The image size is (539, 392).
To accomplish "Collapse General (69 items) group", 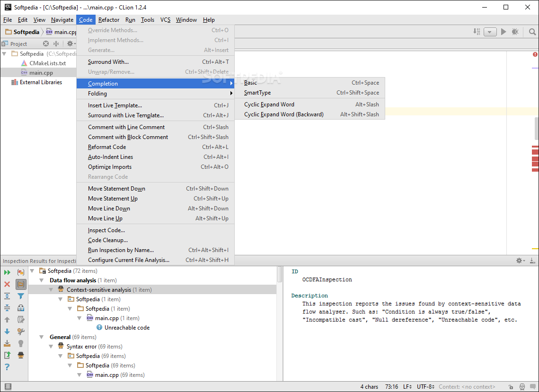I will click(x=42, y=337).
